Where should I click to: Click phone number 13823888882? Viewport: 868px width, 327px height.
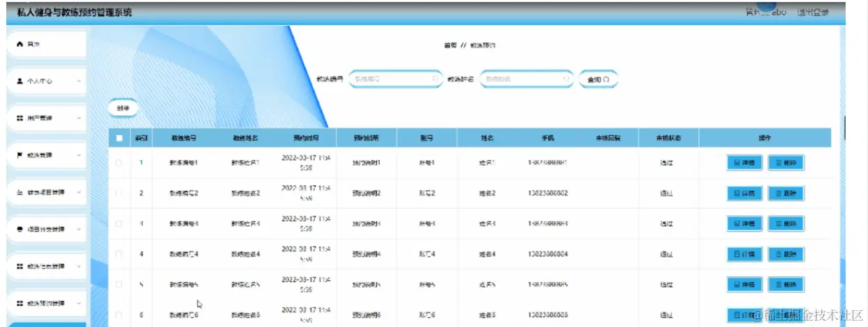tap(547, 193)
